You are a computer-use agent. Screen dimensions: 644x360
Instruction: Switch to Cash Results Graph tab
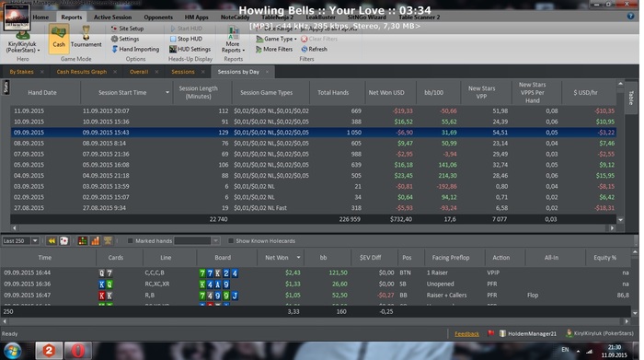(x=81, y=72)
